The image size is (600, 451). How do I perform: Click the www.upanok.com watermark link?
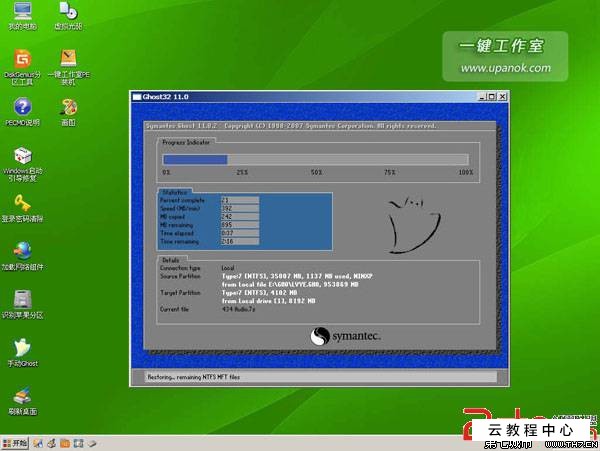coord(505,68)
